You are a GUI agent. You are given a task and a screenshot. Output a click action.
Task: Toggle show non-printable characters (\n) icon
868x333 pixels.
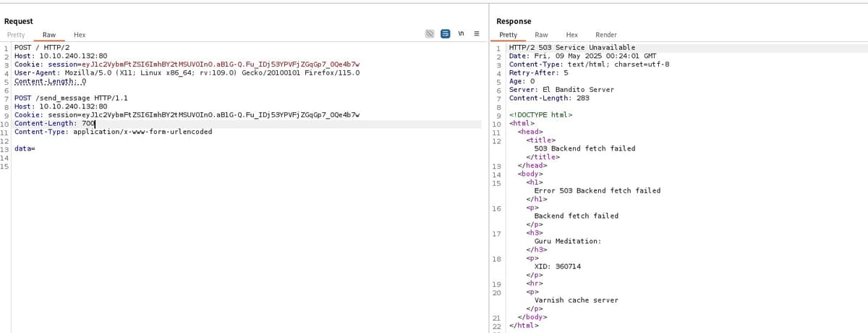click(461, 34)
